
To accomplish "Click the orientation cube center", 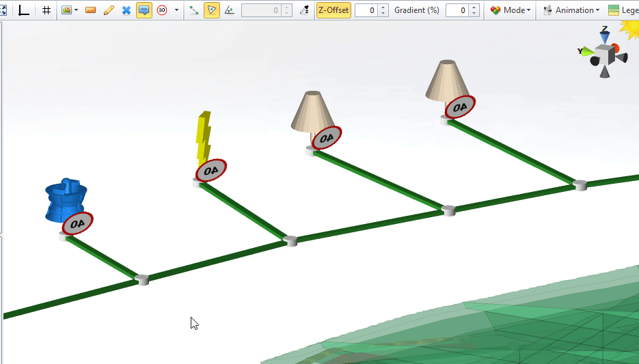I will point(604,55).
